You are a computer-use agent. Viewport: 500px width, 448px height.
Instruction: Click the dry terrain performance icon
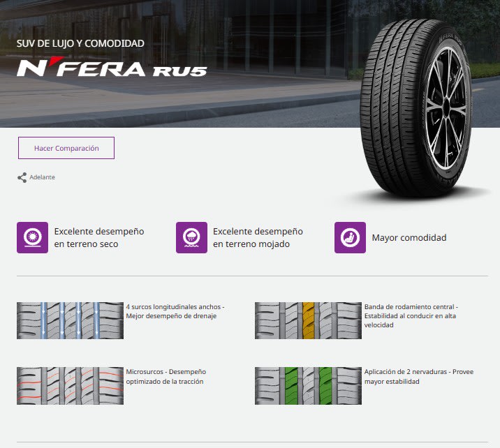[x=33, y=238]
